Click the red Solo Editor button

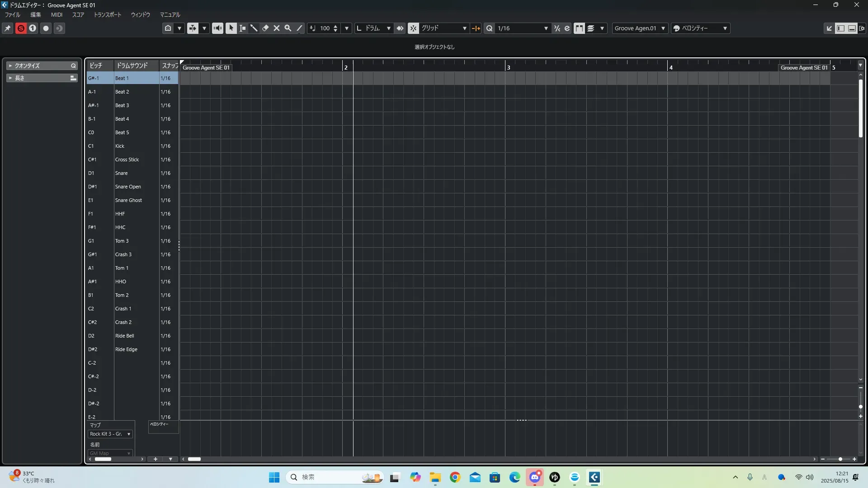(x=21, y=28)
